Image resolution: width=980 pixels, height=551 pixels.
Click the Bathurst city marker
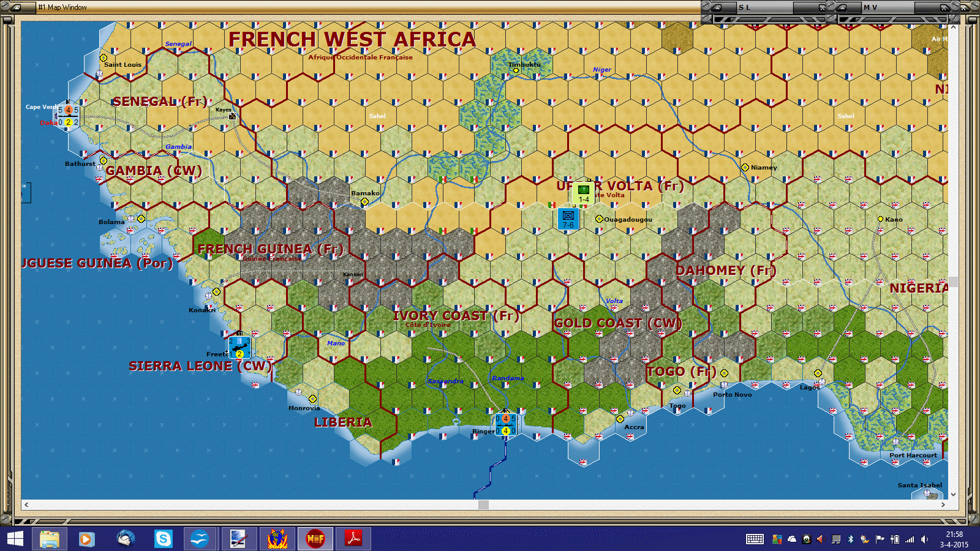coord(104,160)
